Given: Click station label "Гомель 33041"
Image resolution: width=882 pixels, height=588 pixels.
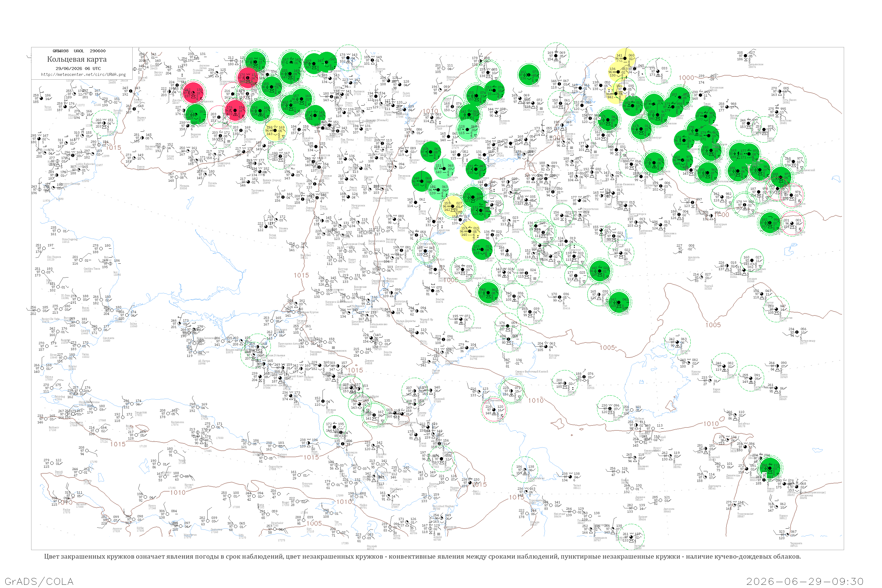Looking at the screenshot, I should coord(212,185).
